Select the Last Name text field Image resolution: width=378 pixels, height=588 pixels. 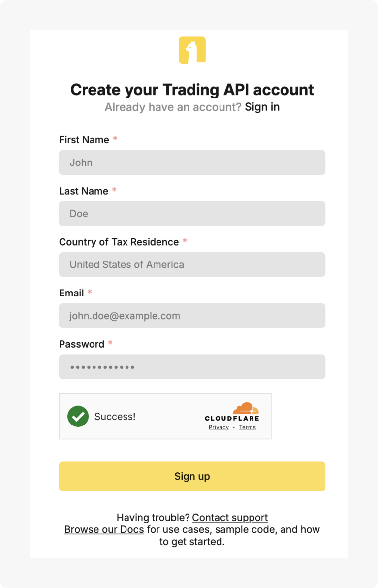point(192,214)
